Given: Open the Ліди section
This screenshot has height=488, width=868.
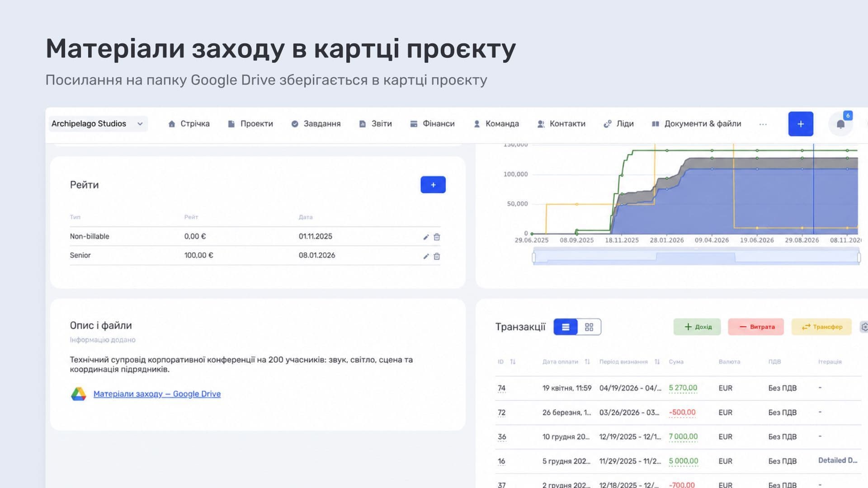Looking at the screenshot, I should coord(618,124).
